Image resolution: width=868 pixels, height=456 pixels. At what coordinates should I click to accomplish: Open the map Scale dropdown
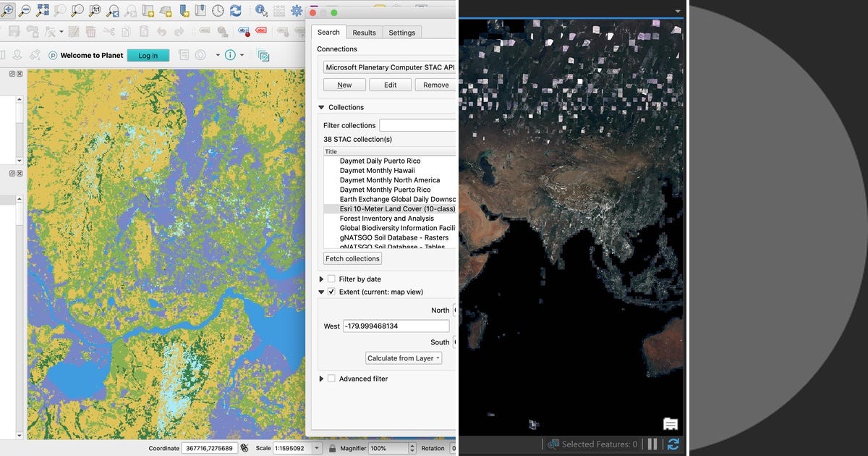317,448
